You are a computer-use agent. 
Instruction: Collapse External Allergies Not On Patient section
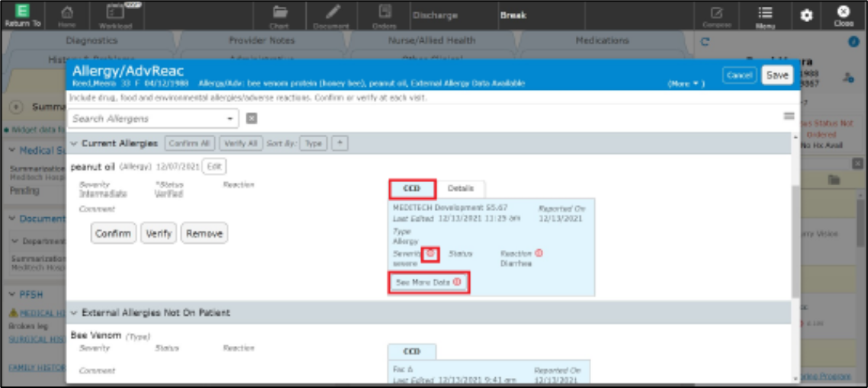coord(74,313)
